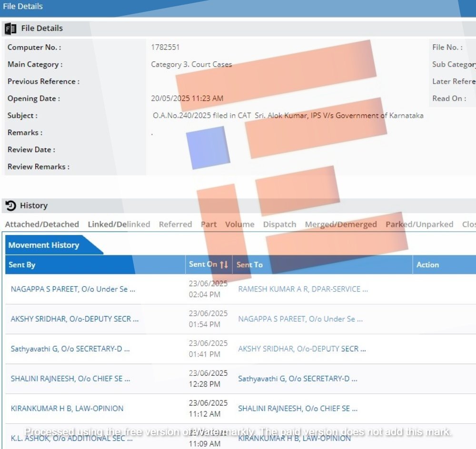Open the Referred tab
Image resolution: width=476 pixels, height=449 pixels.
tap(175, 224)
